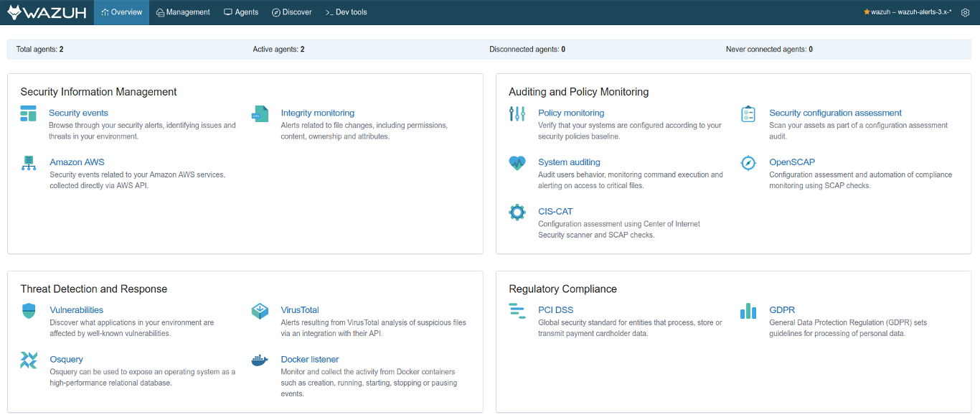The image size is (980, 420).
Task: Click the Security Information Management heading
Action: point(99,92)
